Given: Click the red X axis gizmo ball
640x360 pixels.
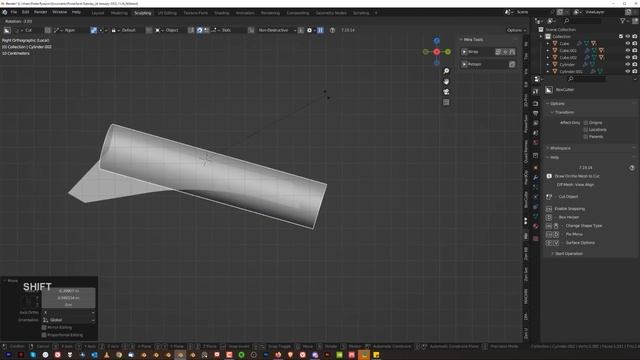Looking at the screenshot, I should click(437, 52).
